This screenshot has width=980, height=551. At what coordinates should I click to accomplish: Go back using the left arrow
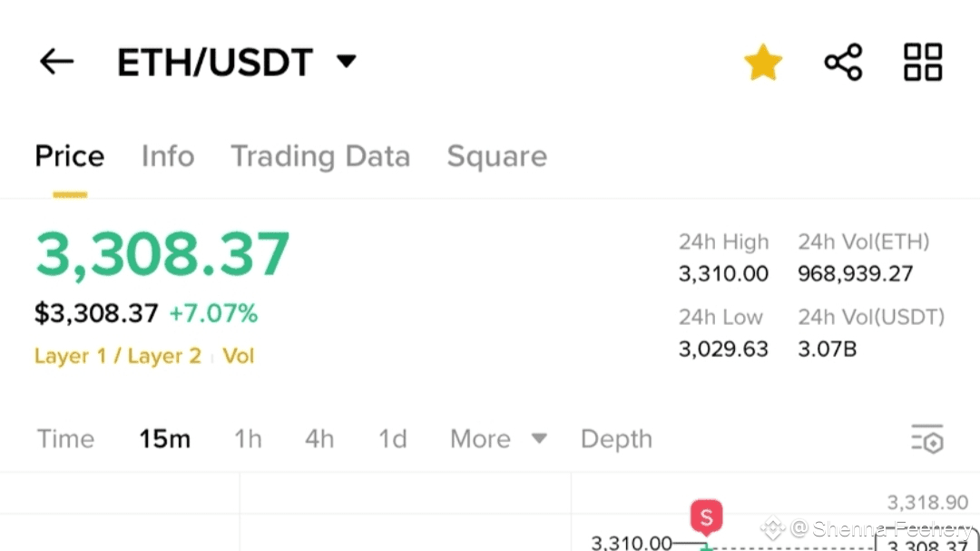(x=56, y=62)
